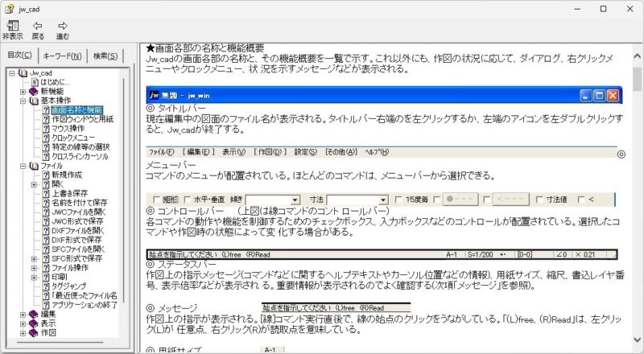Image resolution: width=644 pixels, height=354 pixels.
Task: Open the 新規作成 topic
Action: 67,175
